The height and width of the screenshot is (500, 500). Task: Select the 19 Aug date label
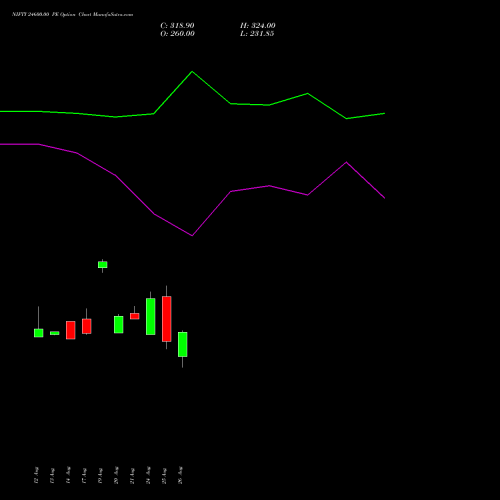click(100, 475)
